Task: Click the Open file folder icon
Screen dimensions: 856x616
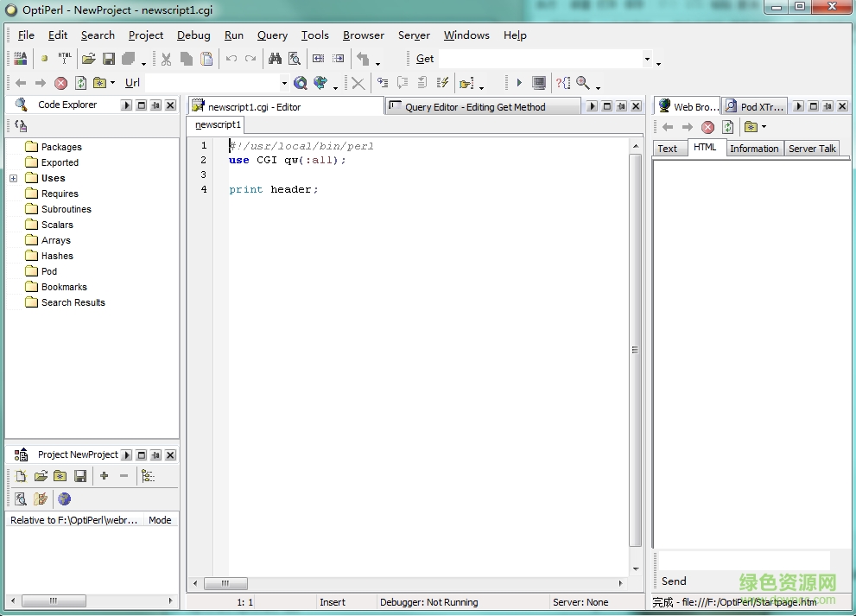Action: [x=88, y=59]
